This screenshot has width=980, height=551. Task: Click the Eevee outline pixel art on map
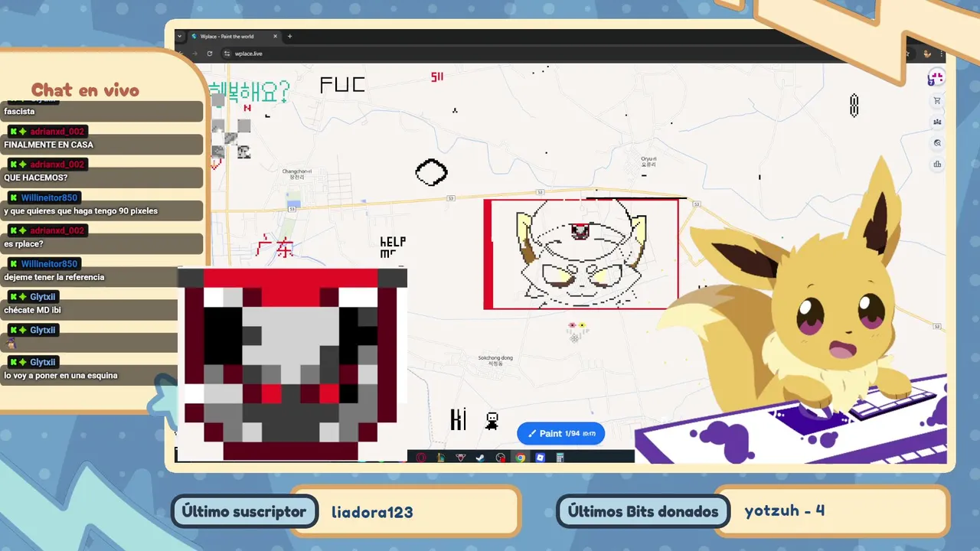581,254
